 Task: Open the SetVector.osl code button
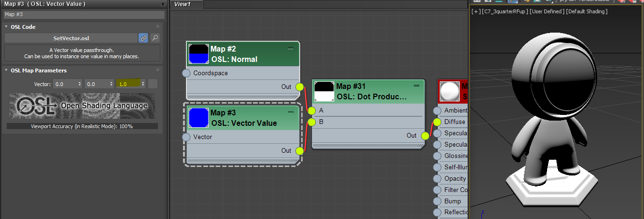click(71, 38)
